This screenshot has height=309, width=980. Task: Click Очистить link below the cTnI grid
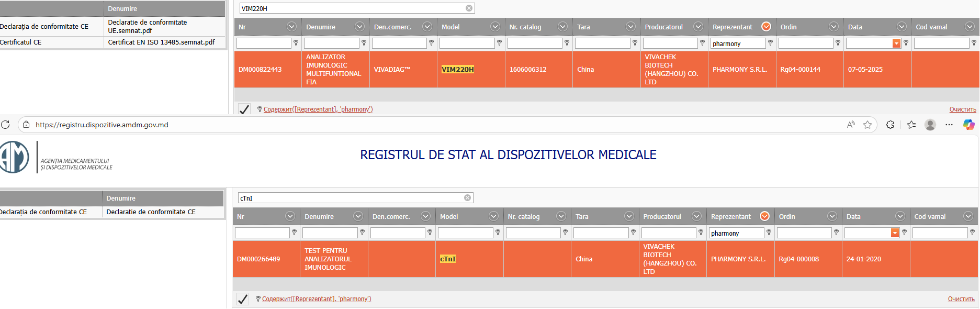click(961, 299)
